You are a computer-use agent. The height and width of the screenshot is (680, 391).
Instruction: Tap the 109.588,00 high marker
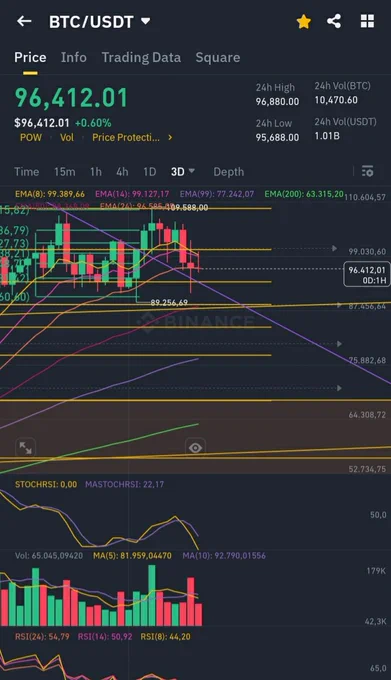[x=187, y=208]
